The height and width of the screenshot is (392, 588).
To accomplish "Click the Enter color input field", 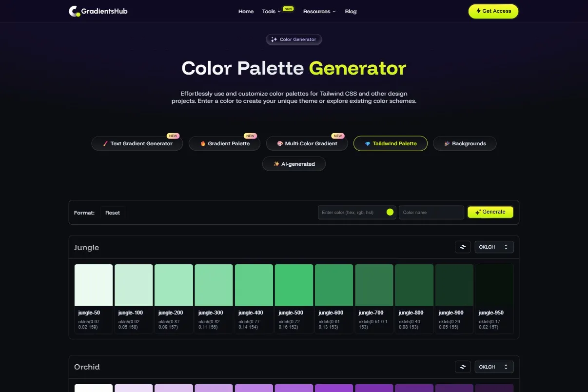I will pyautogui.click(x=351, y=212).
